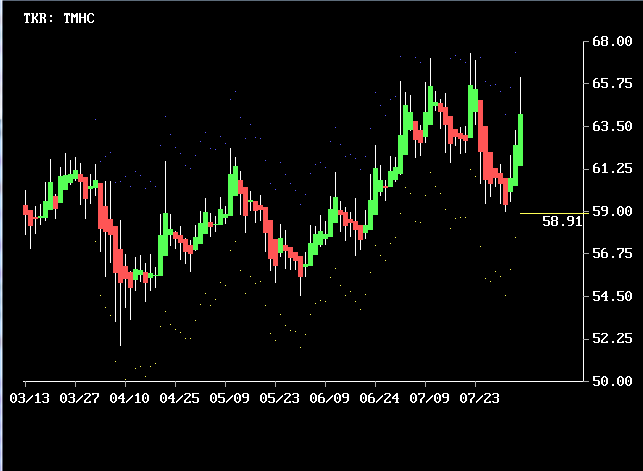Click the 04/10 date axis label
643x471 pixels.
[127, 398]
